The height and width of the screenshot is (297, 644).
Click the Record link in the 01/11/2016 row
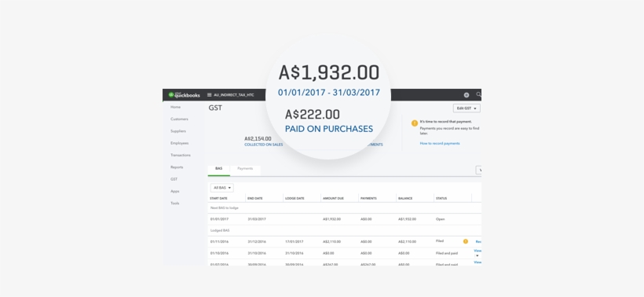[x=478, y=241]
